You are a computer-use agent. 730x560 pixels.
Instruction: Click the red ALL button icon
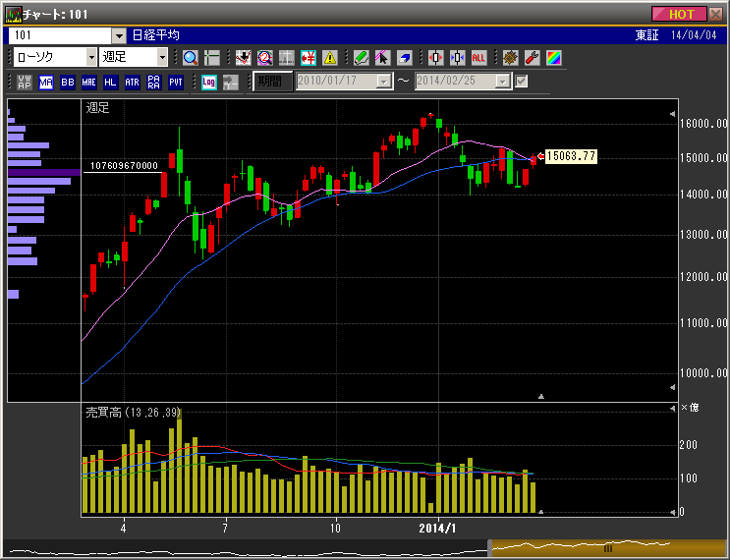[x=478, y=57]
